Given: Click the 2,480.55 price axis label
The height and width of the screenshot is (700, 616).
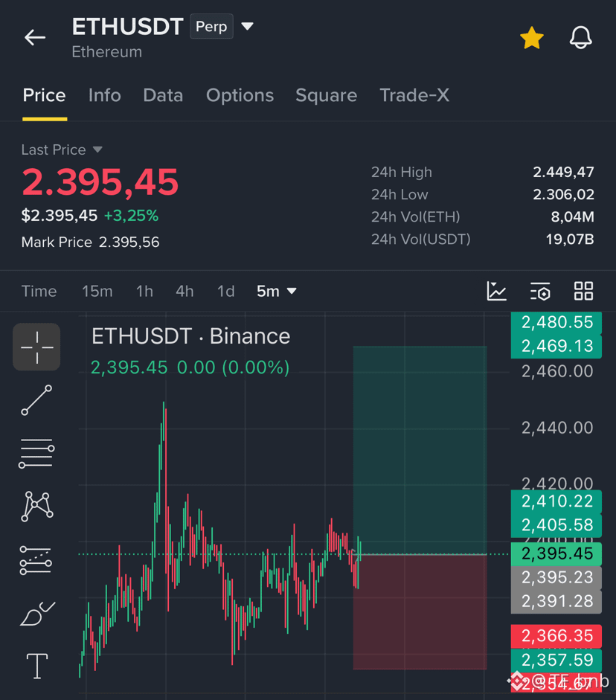Looking at the screenshot, I should click(556, 322).
